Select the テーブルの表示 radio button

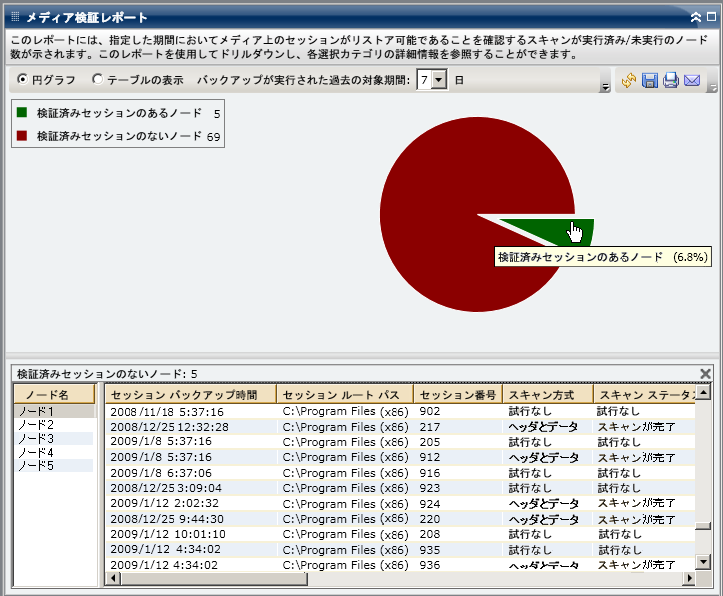pos(97,79)
